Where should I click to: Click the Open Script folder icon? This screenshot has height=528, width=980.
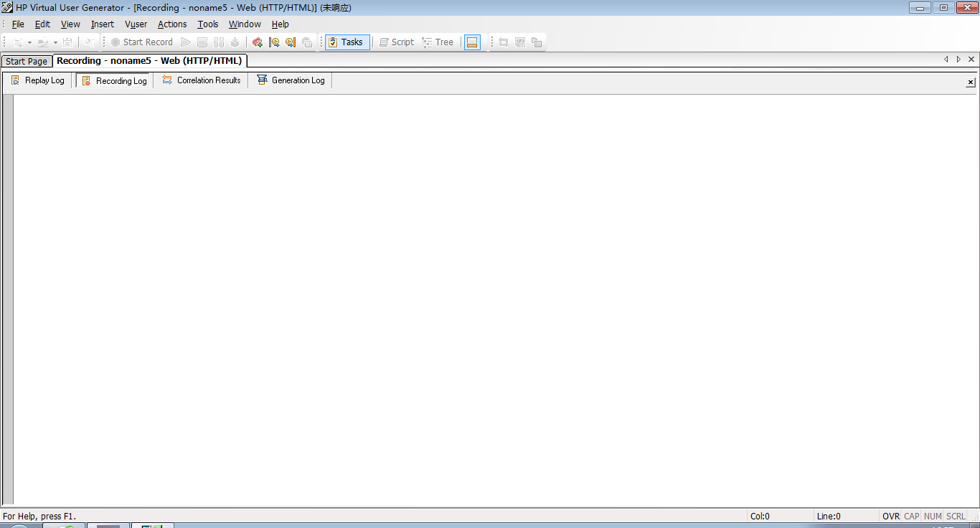(42, 42)
